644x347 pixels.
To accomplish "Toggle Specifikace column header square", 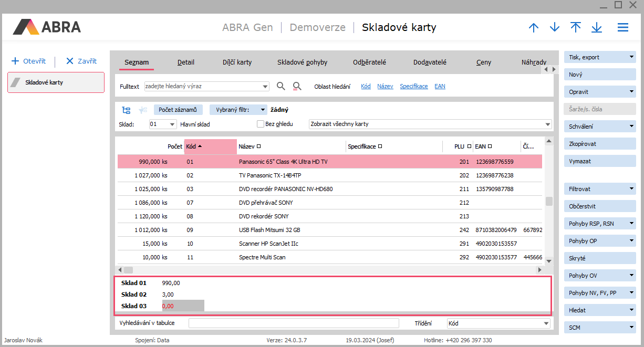I will click(x=380, y=146).
